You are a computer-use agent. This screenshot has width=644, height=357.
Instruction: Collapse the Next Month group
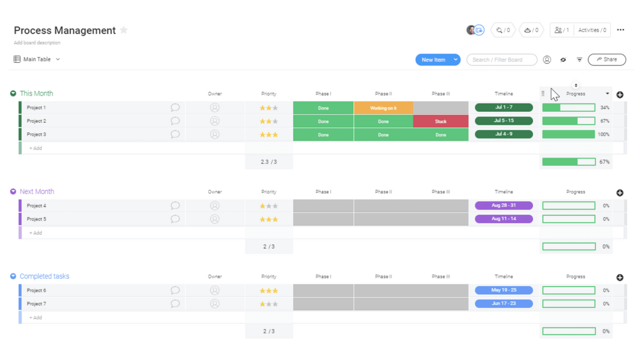13,191
